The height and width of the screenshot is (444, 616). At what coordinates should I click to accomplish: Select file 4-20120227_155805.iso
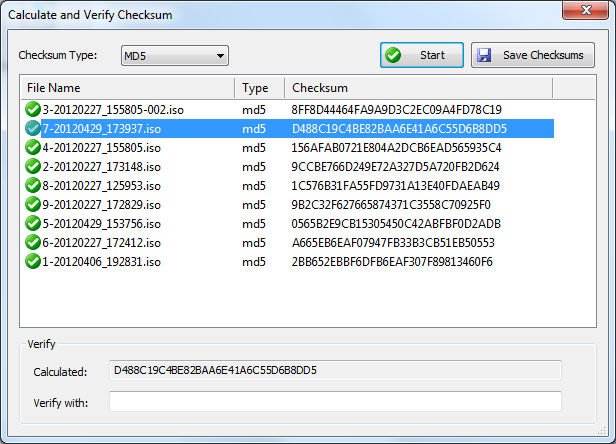pos(102,148)
